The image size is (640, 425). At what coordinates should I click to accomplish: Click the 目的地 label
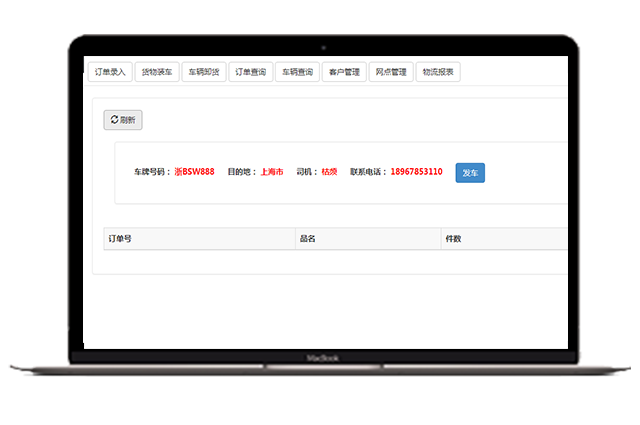pos(243,172)
